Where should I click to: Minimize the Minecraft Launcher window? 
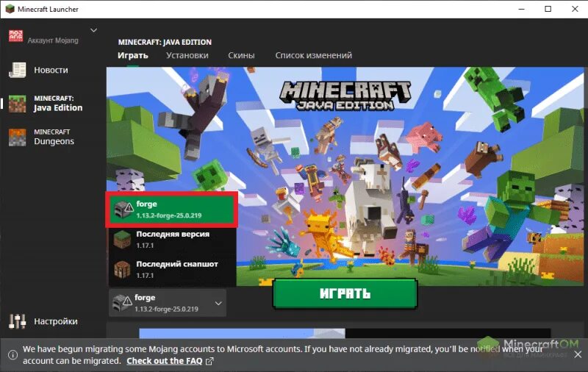pyautogui.click(x=521, y=9)
